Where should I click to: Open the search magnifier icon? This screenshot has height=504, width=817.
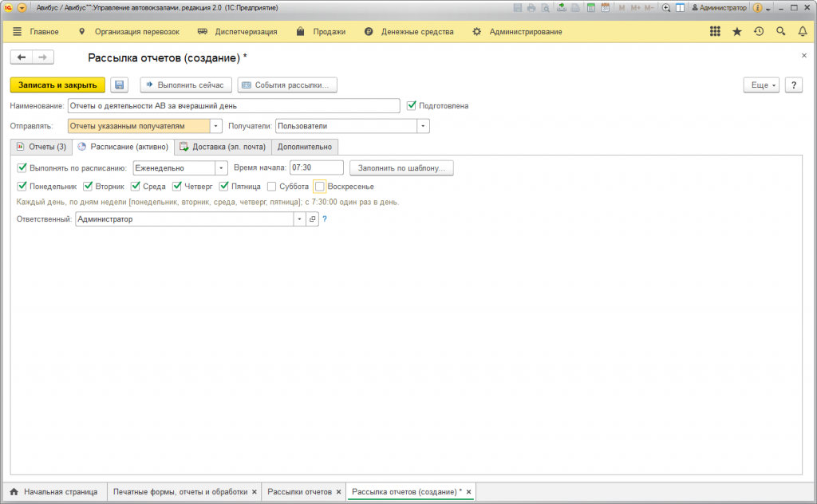coord(781,32)
